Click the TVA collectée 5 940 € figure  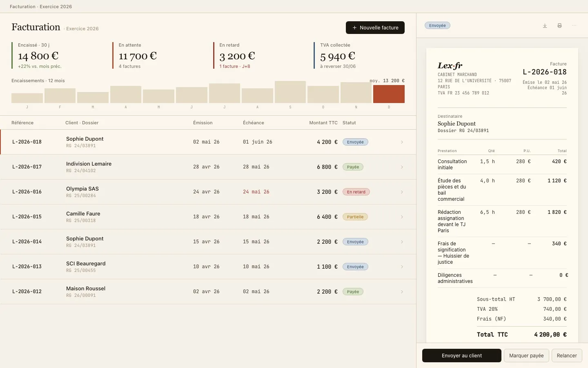(x=338, y=56)
